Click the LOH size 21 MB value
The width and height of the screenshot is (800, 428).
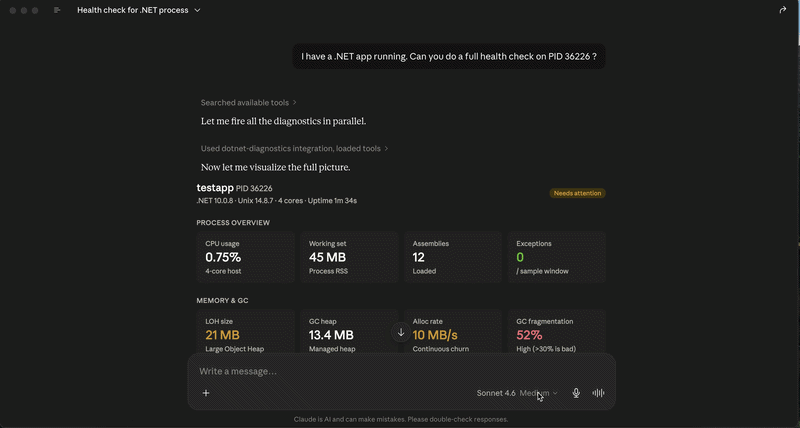coord(222,335)
